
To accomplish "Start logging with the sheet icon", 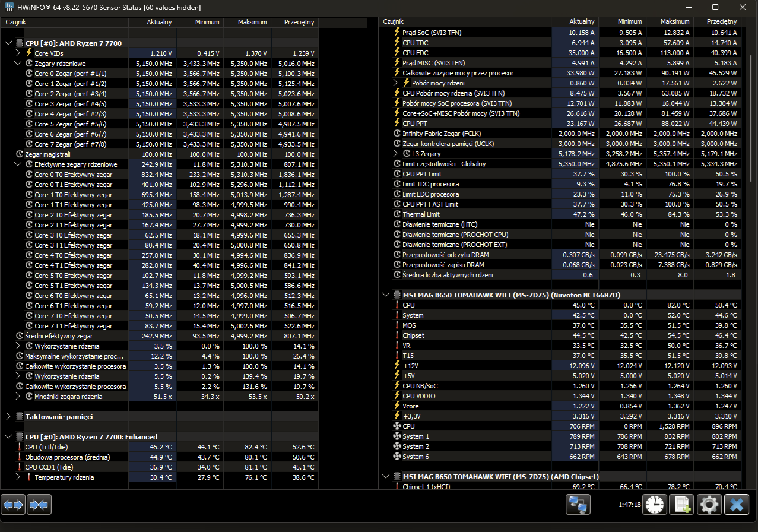I will [681, 505].
